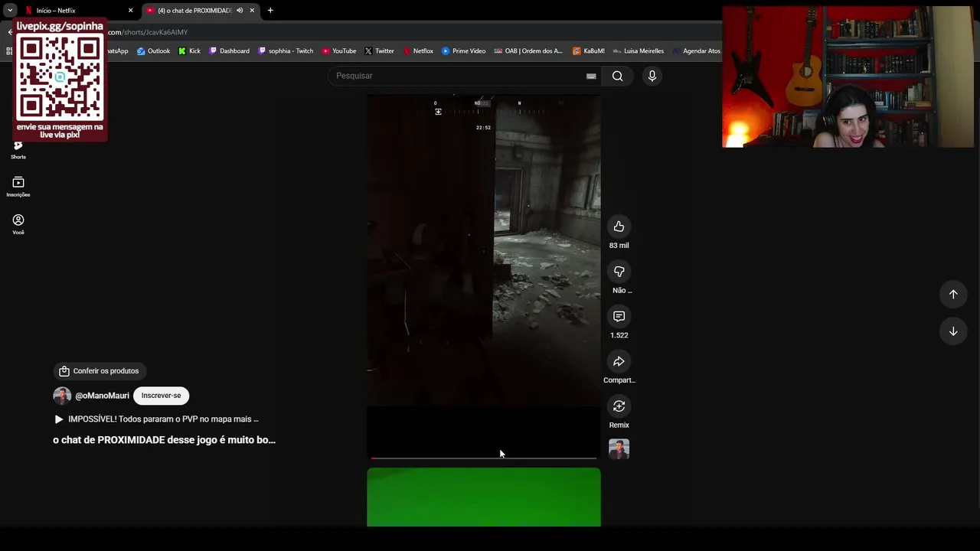Screen dimensions: 980x551
Task: Open the on-screen keyboard icon in search
Action: (591, 76)
